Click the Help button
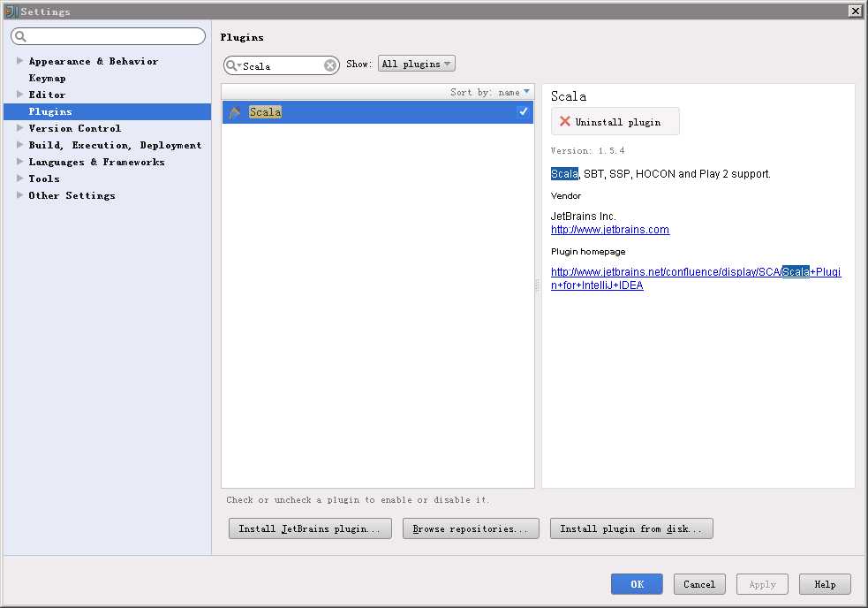The width and height of the screenshot is (868, 608). (x=825, y=584)
